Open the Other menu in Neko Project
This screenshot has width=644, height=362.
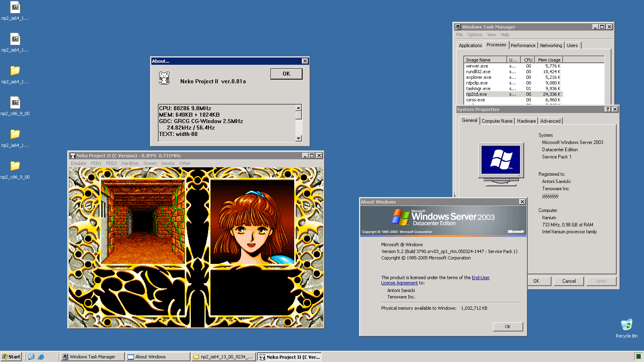click(185, 163)
